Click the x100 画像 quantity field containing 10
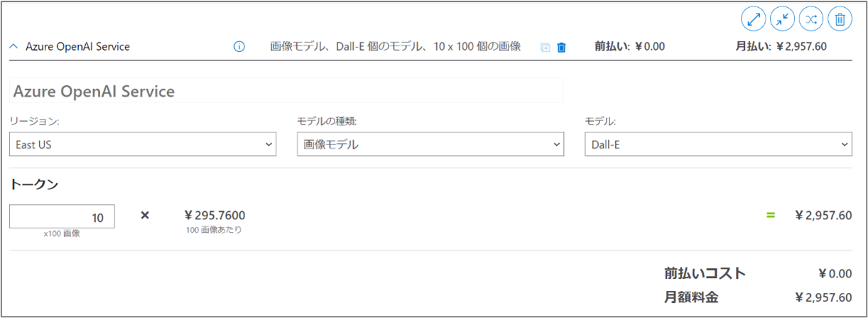The image size is (868, 318). (x=63, y=217)
